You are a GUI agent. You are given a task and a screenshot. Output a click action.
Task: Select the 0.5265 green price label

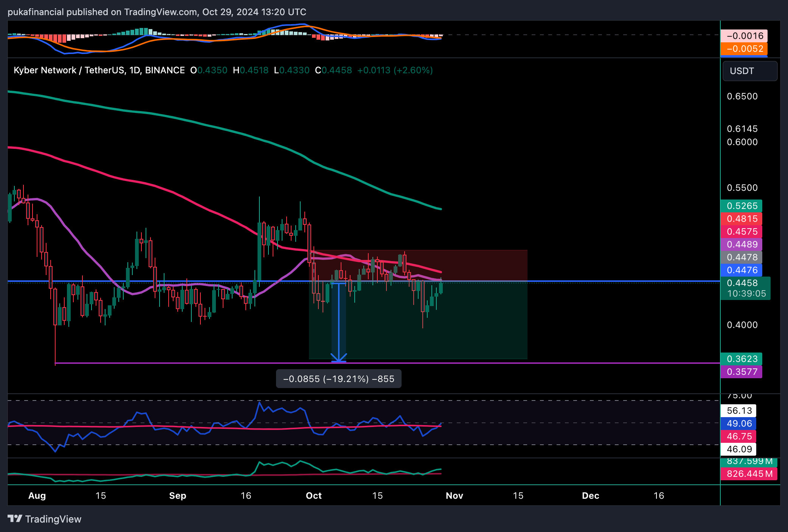(x=741, y=206)
